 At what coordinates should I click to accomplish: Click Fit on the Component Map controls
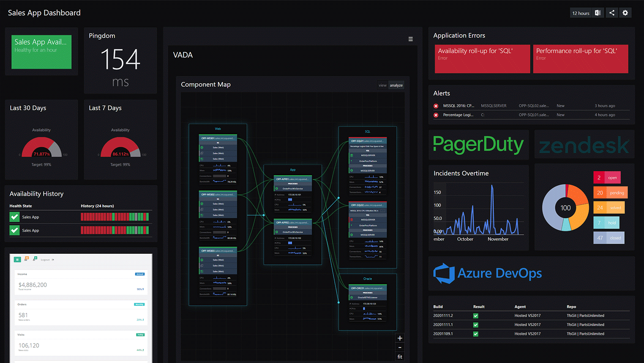tap(399, 356)
